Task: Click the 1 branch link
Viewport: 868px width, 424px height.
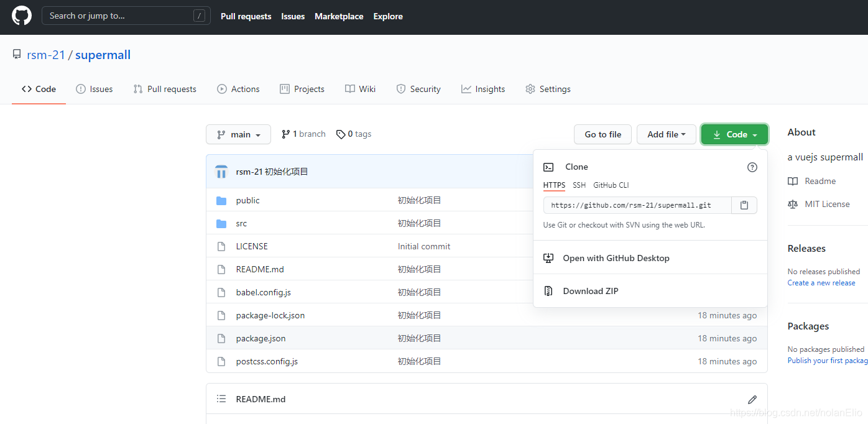Action: [x=303, y=134]
